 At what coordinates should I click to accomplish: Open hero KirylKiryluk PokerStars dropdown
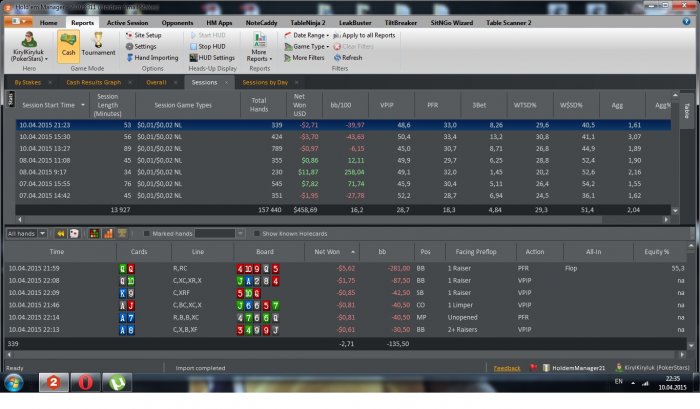coord(29,47)
